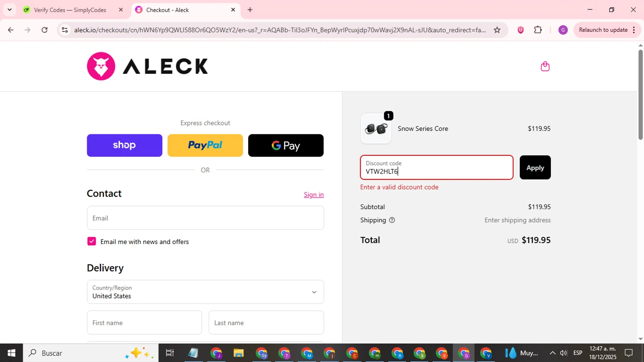Screen dimensions: 644x362
Task: Open File Explorer from taskbar
Action: click(x=238, y=353)
